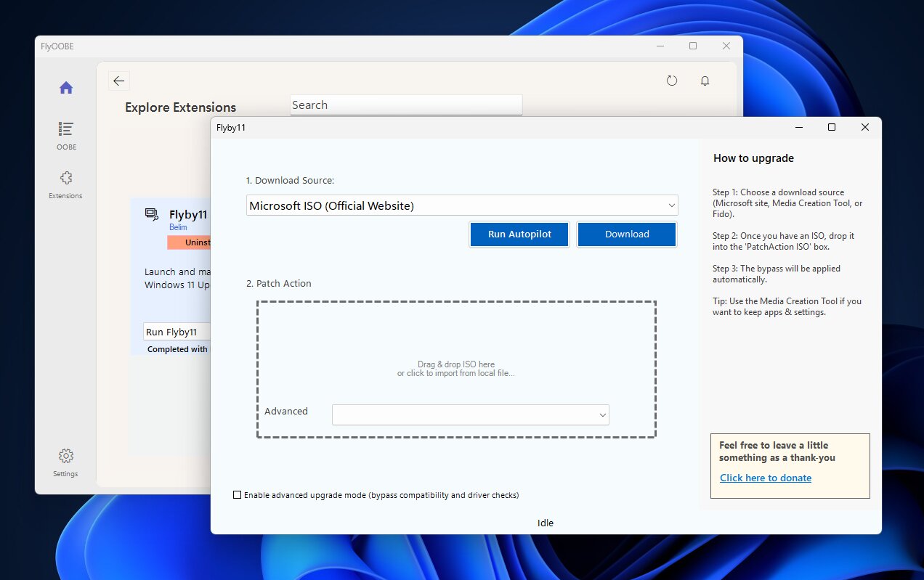This screenshot has height=580, width=924.
Task: Click the Uninstall button for Flyby11
Action: coord(190,242)
